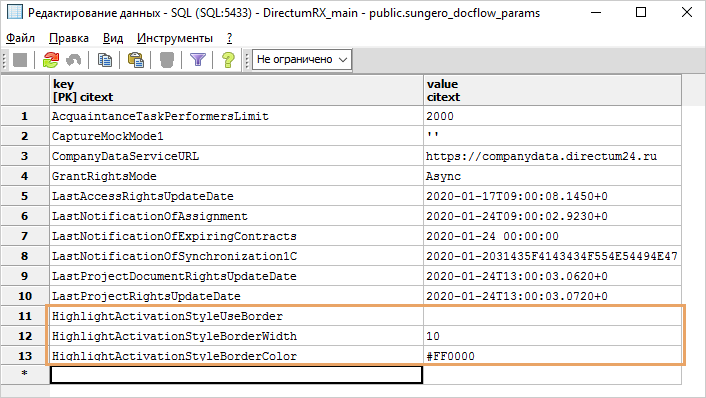Click the Delete rows trash icon
Screen dimensions: 706x398
point(167,59)
